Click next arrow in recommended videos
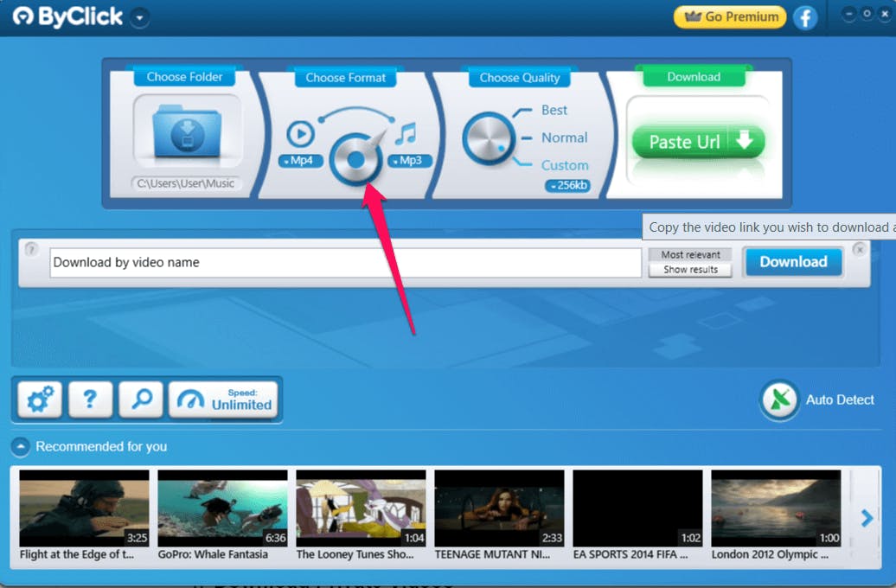This screenshot has height=588, width=896. point(867,518)
